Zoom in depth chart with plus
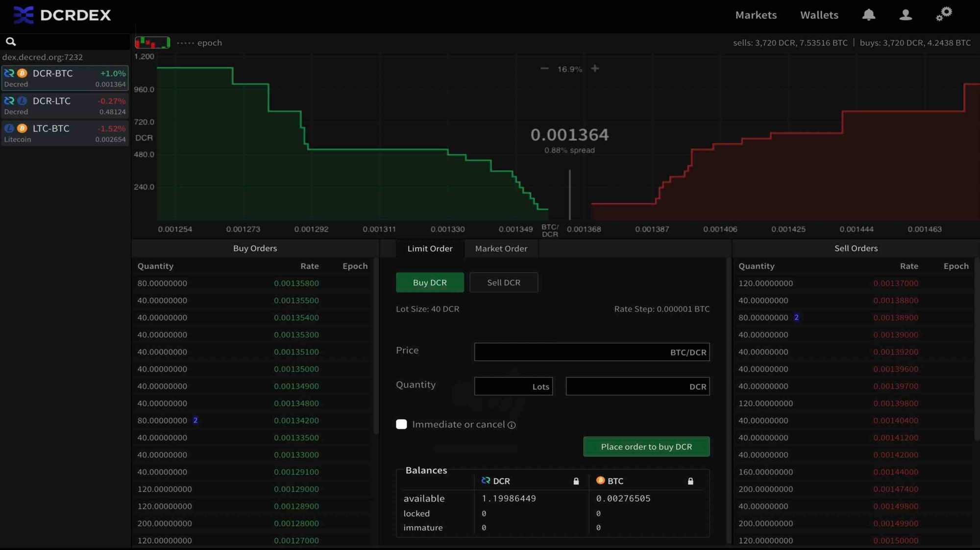 595,69
